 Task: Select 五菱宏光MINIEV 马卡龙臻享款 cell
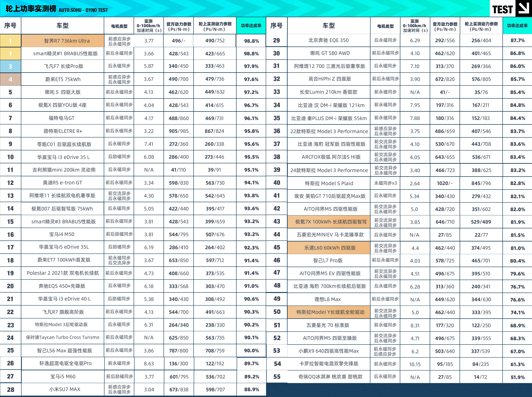pyautogui.click(x=329, y=235)
